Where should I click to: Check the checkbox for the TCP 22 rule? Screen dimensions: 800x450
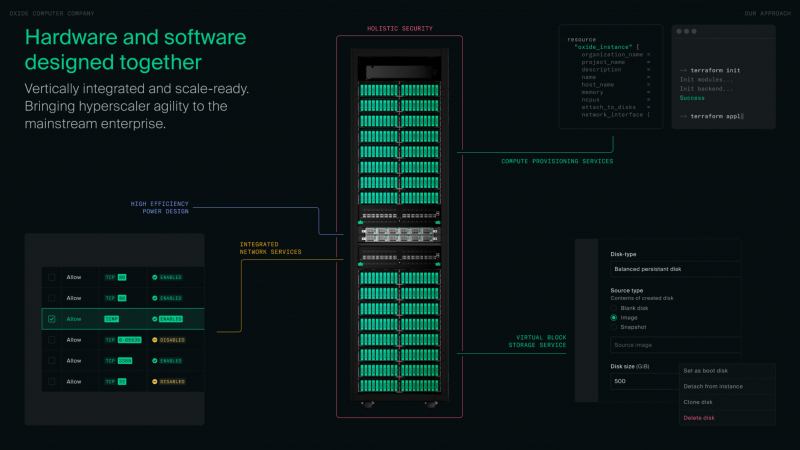52,381
